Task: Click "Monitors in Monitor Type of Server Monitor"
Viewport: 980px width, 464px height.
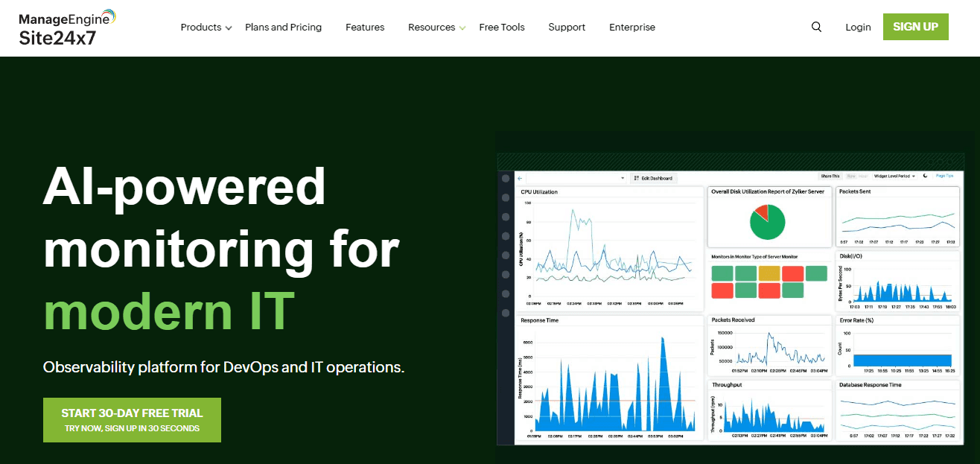Action: [754, 257]
